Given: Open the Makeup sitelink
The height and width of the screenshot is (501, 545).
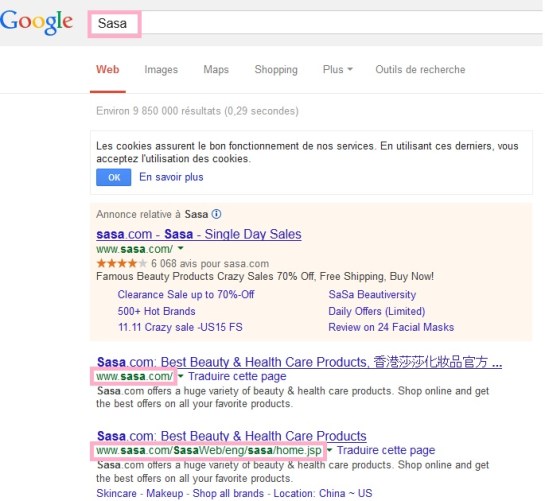Looking at the screenshot, I should tap(164, 493).
